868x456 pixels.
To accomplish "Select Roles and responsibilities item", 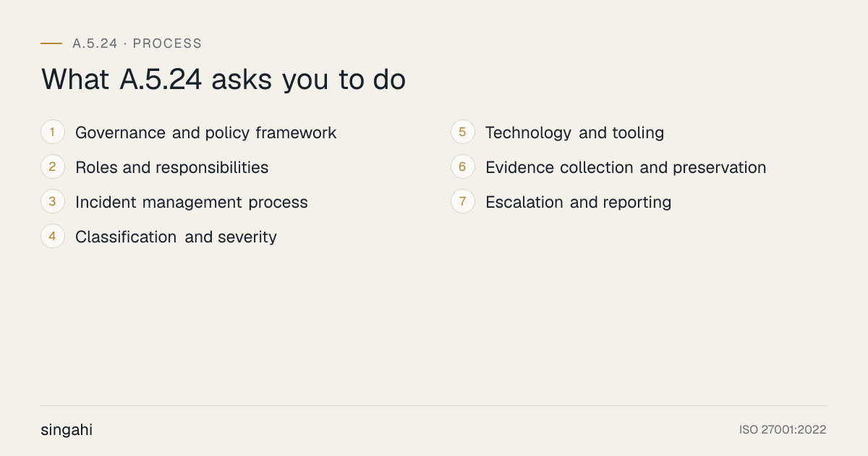I will click(172, 168).
